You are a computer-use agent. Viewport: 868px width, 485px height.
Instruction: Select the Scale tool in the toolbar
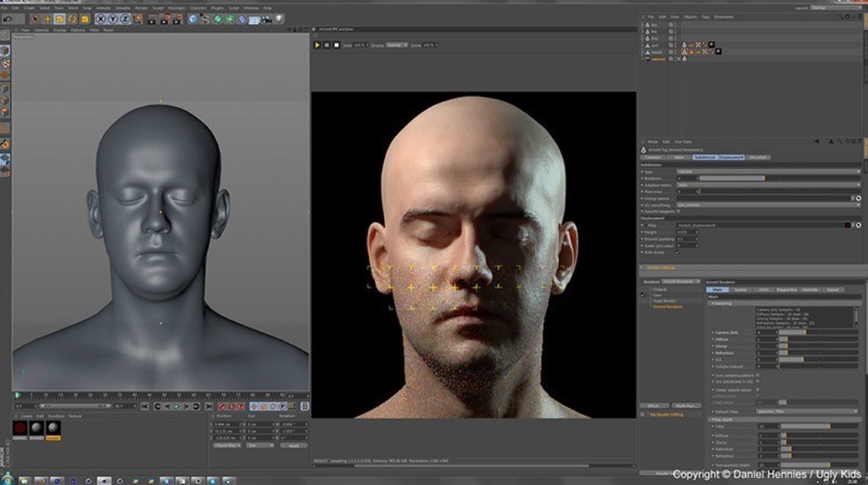(60, 19)
